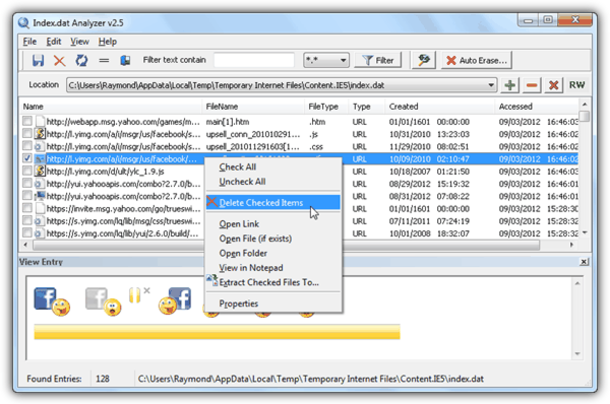Click the monitor icon of second yui.yahooapis row
Screen dimensions: 610x404
[x=39, y=196]
